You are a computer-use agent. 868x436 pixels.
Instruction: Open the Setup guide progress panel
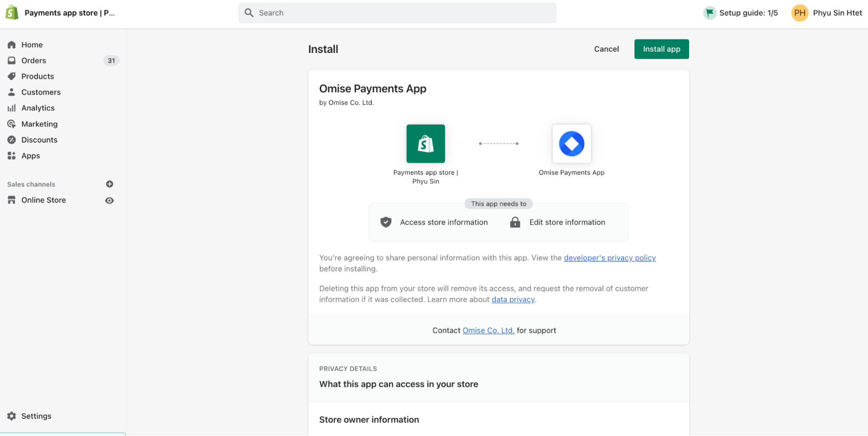(741, 13)
